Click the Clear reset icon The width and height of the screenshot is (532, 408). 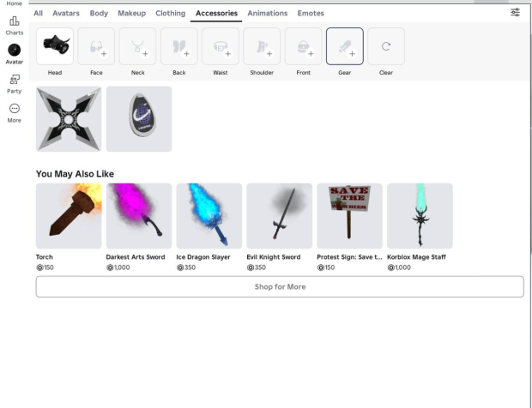tap(386, 46)
